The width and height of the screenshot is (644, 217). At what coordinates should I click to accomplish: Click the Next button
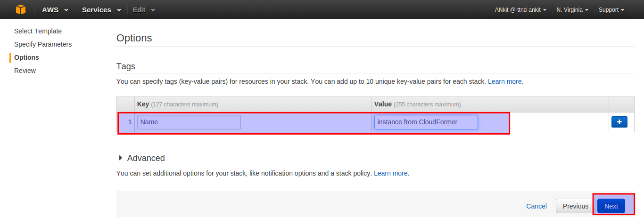point(611,206)
